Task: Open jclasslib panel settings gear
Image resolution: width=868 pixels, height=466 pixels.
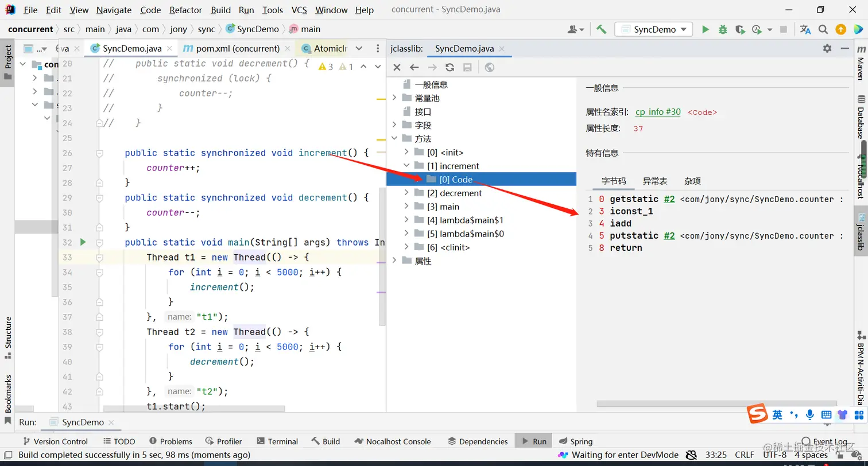Action: coord(827,48)
